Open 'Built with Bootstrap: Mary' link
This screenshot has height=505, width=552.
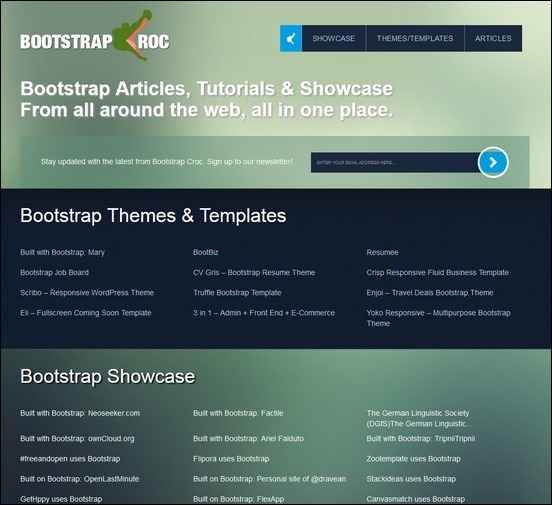(x=62, y=252)
